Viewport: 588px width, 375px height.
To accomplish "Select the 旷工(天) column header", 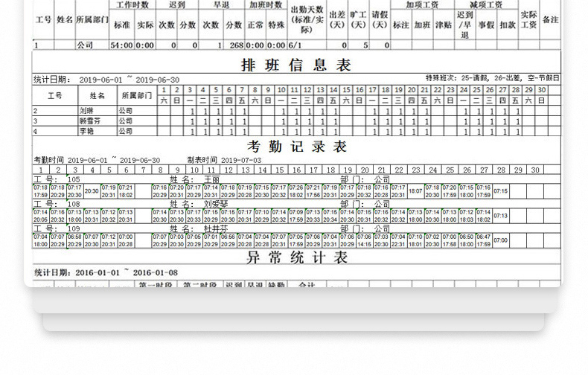I will [359, 19].
